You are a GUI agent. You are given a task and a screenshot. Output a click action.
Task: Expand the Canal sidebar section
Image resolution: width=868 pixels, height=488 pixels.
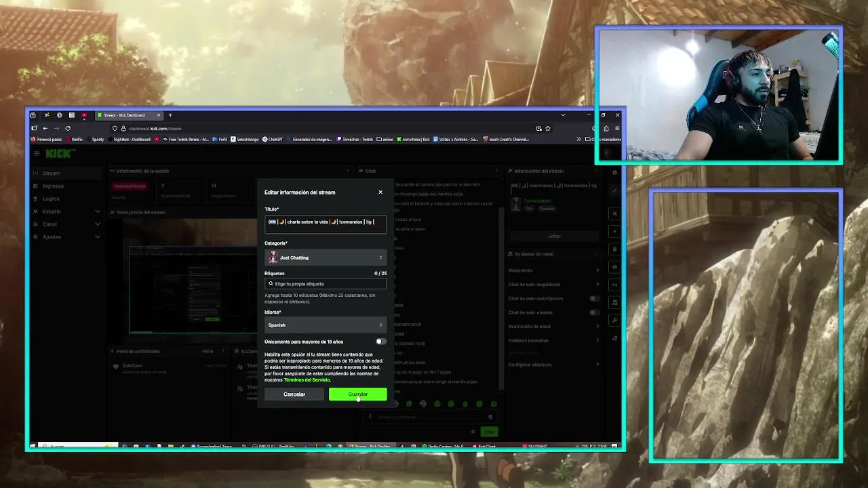point(66,224)
